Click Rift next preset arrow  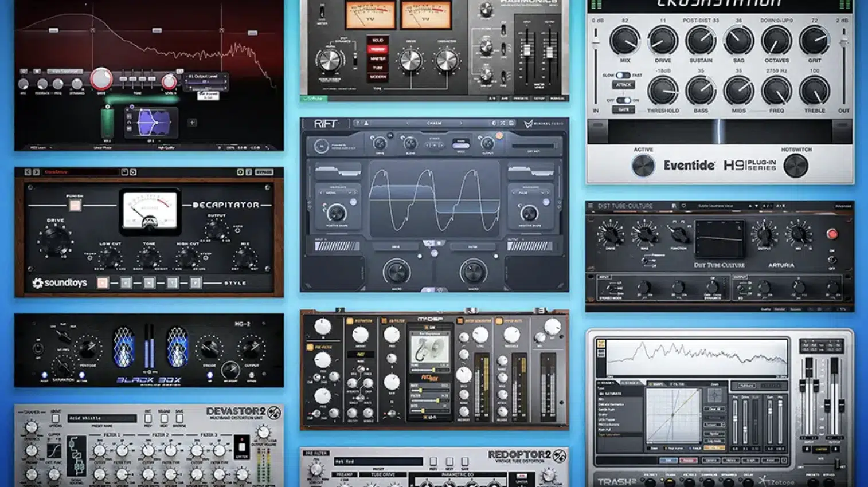point(460,123)
